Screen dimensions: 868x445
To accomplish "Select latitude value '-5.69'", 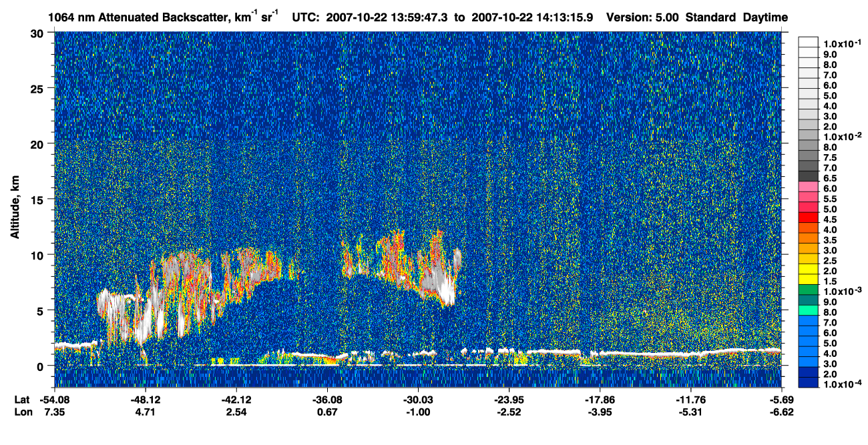I will click(x=782, y=400).
